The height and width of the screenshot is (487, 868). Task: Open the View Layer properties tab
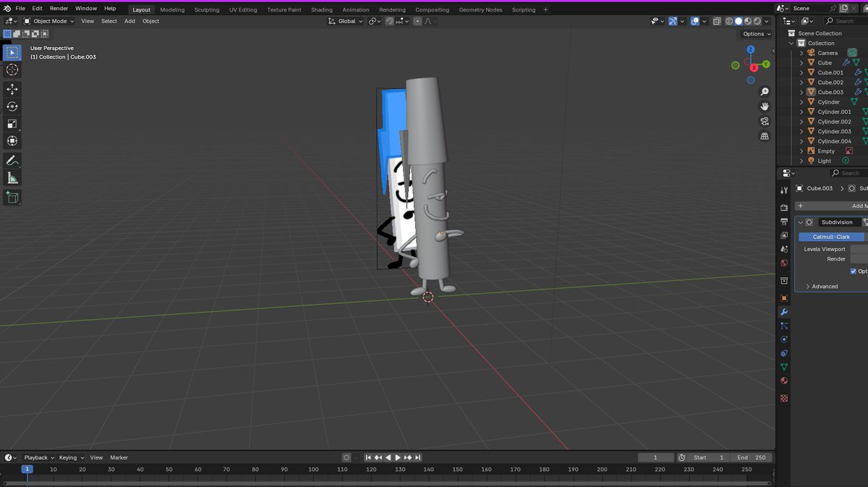click(784, 235)
